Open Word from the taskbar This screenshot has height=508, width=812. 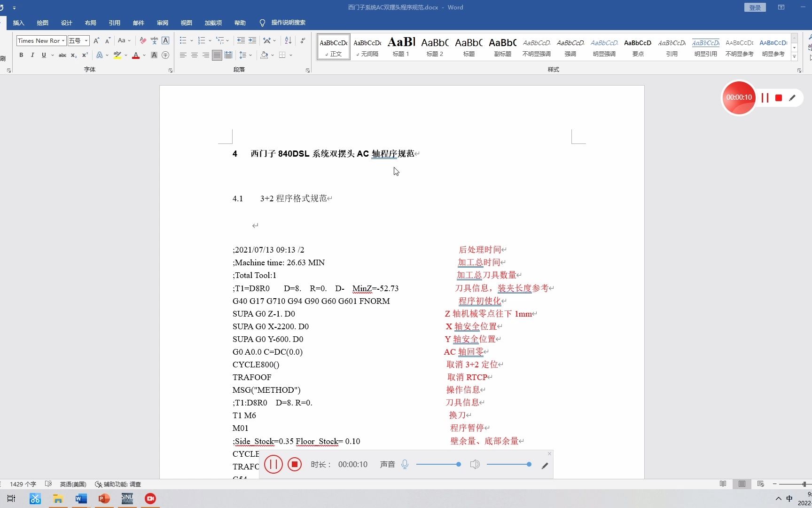click(x=81, y=498)
